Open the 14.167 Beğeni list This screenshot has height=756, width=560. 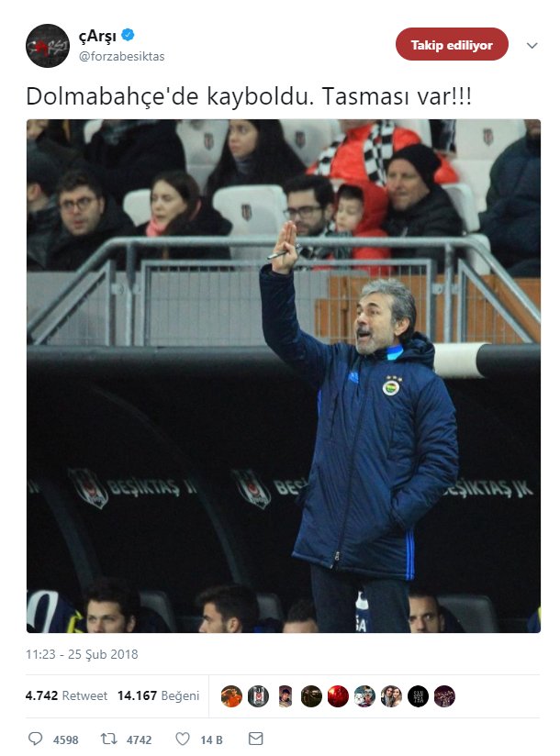(x=158, y=695)
